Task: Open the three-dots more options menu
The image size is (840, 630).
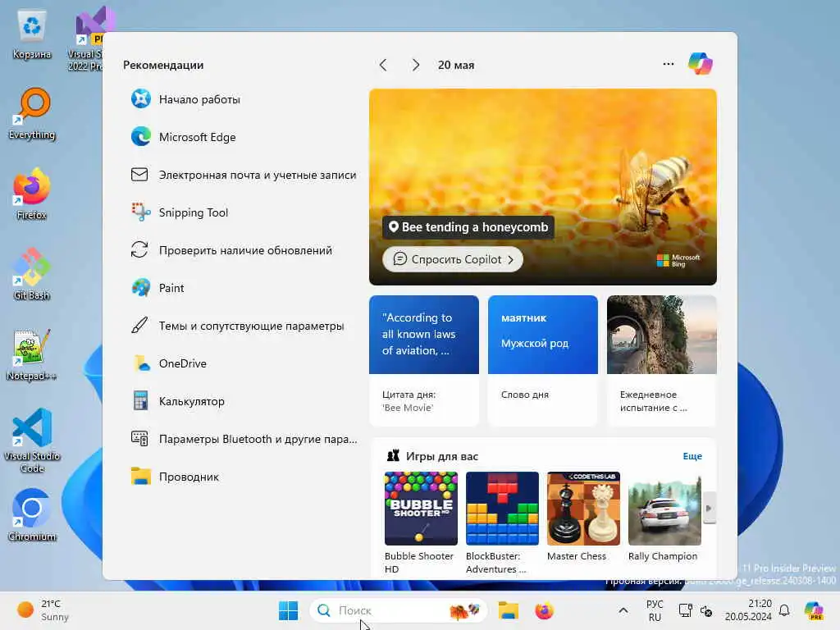Action: click(668, 64)
